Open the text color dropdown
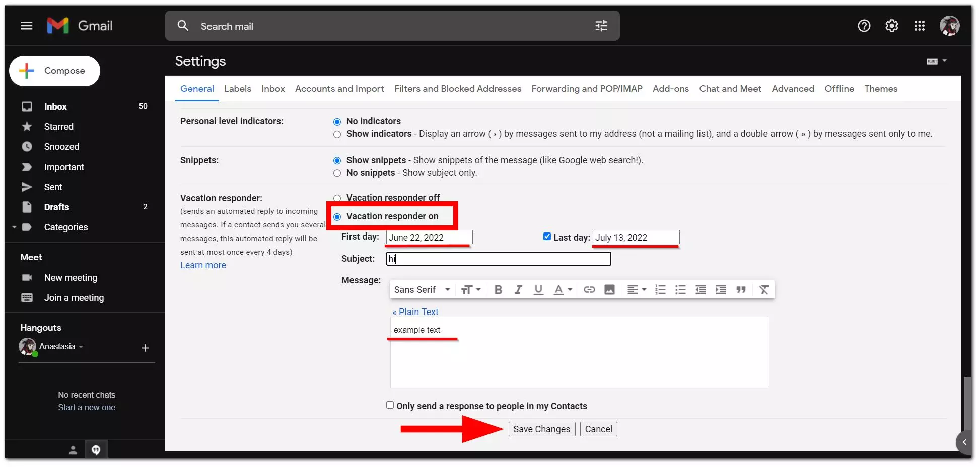Viewport: 980px width, 467px height. pyautogui.click(x=563, y=290)
